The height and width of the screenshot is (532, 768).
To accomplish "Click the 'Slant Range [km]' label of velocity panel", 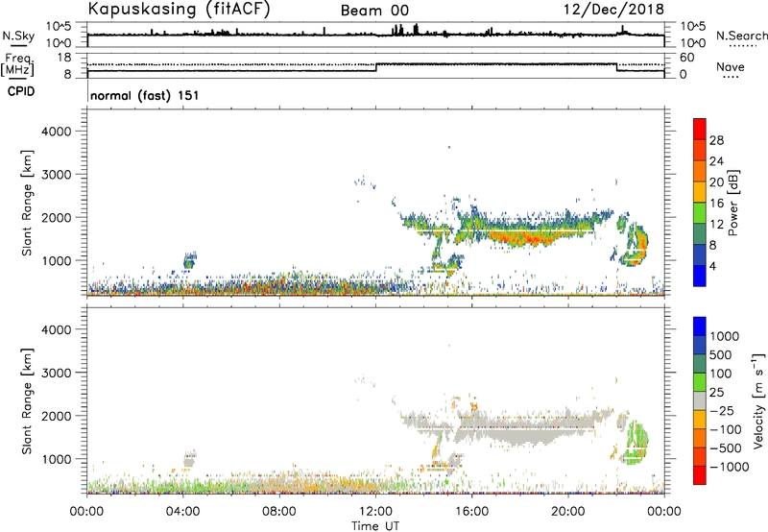I will pyautogui.click(x=27, y=400).
